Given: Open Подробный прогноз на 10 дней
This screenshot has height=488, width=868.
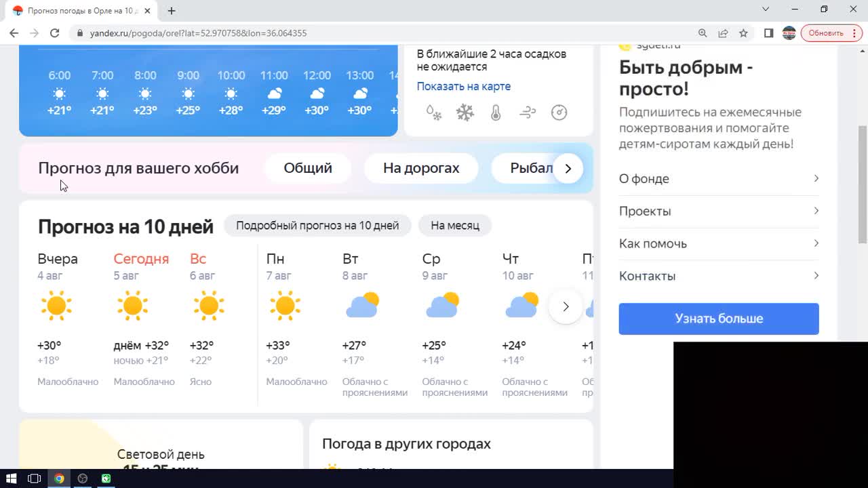Looking at the screenshot, I should coord(317,226).
